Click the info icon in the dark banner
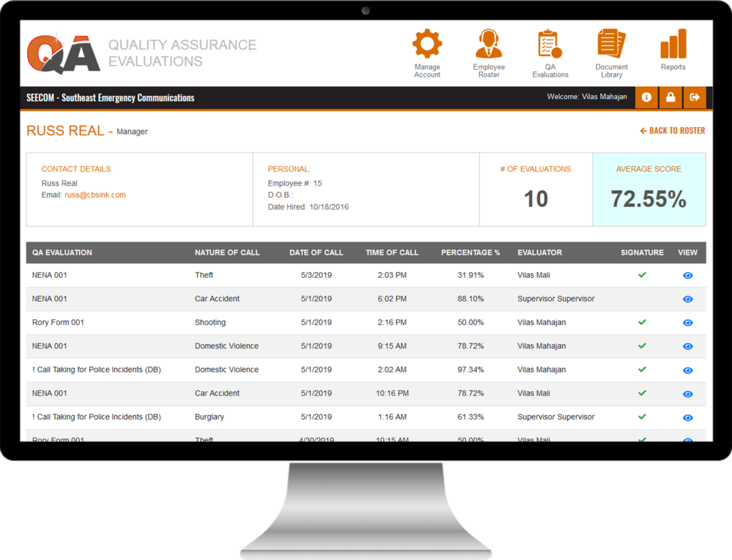Image resolution: width=732 pixels, height=560 pixels. (646, 97)
